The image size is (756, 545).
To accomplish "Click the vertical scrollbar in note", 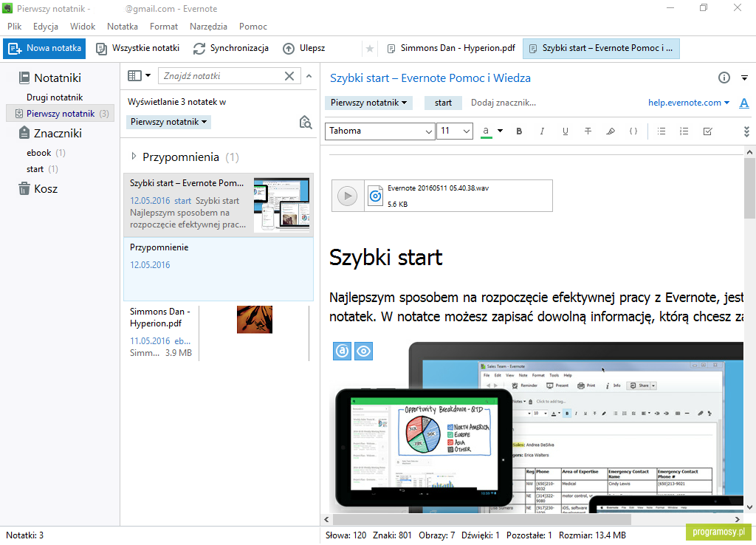I will (749, 188).
